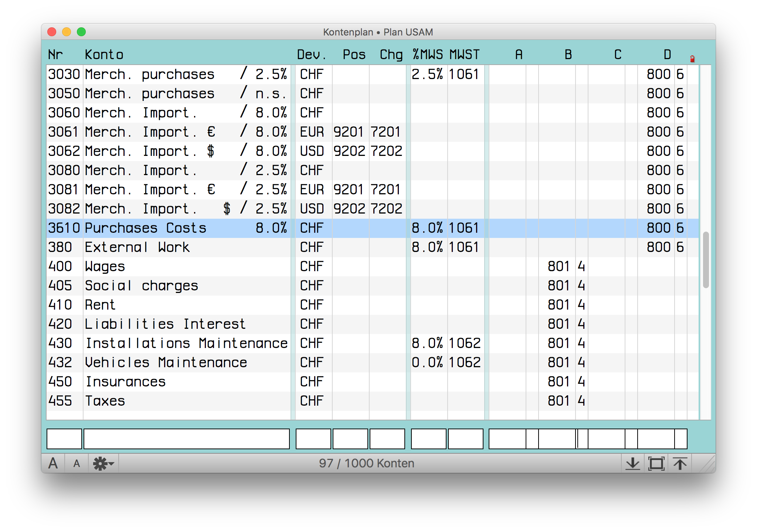Click the red lock icon in header
This screenshot has height=532, width=757.
pos(692,59)
